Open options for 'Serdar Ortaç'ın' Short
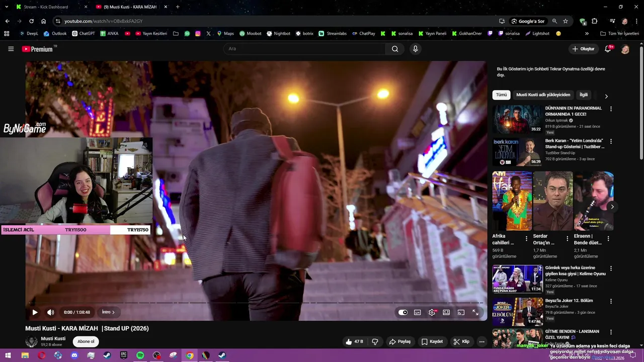Viewport: 644px width, 362px height. tap(567, 239)
